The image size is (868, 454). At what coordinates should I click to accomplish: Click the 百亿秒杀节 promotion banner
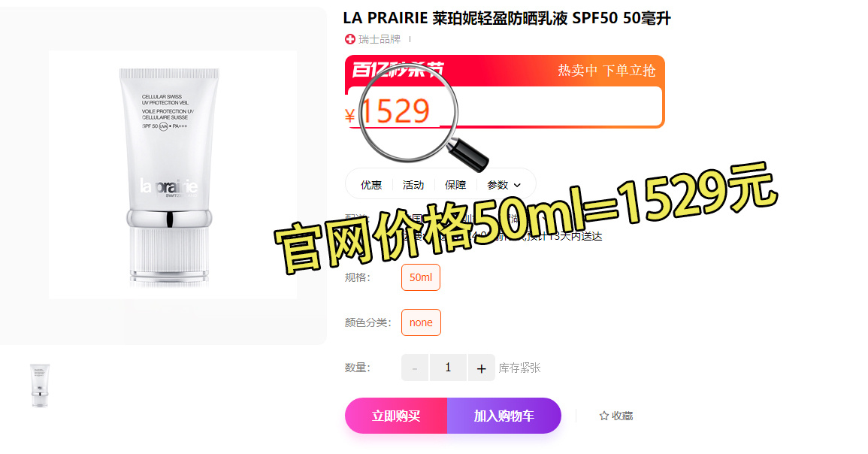(x=505, y=71)
